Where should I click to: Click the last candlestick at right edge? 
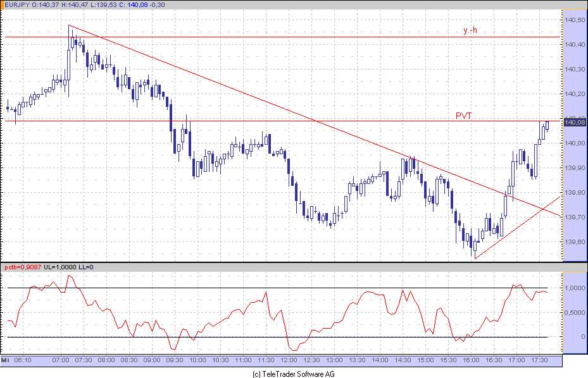547,125
